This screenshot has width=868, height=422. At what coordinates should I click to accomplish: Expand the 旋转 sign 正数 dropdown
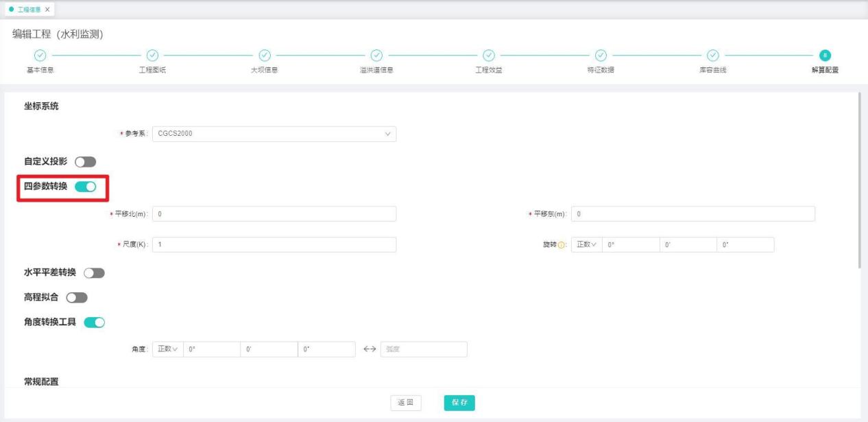coord(586,245)
